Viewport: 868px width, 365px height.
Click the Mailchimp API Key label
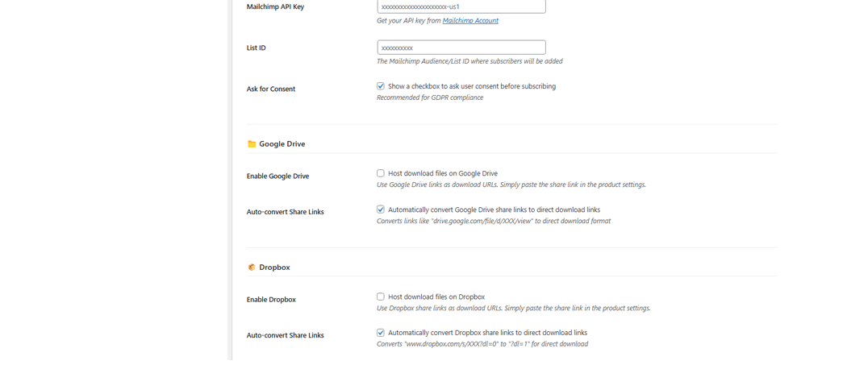275,6
